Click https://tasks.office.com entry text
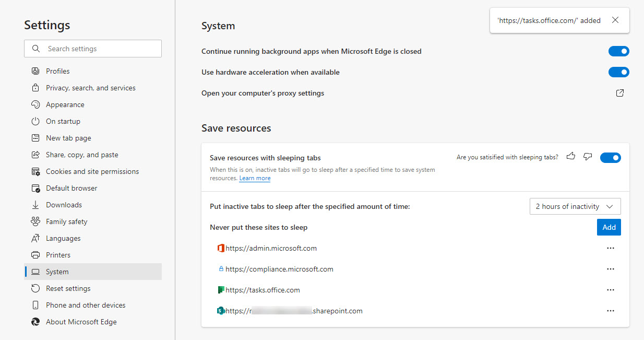This screenshot has width=644, height=340. (263, 290)
